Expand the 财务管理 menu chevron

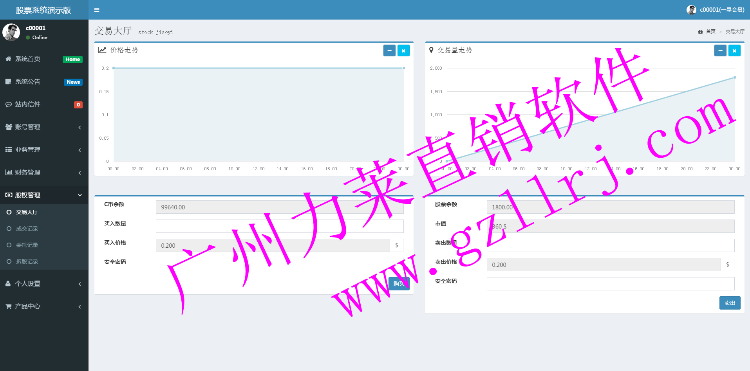tap(80, 173)
